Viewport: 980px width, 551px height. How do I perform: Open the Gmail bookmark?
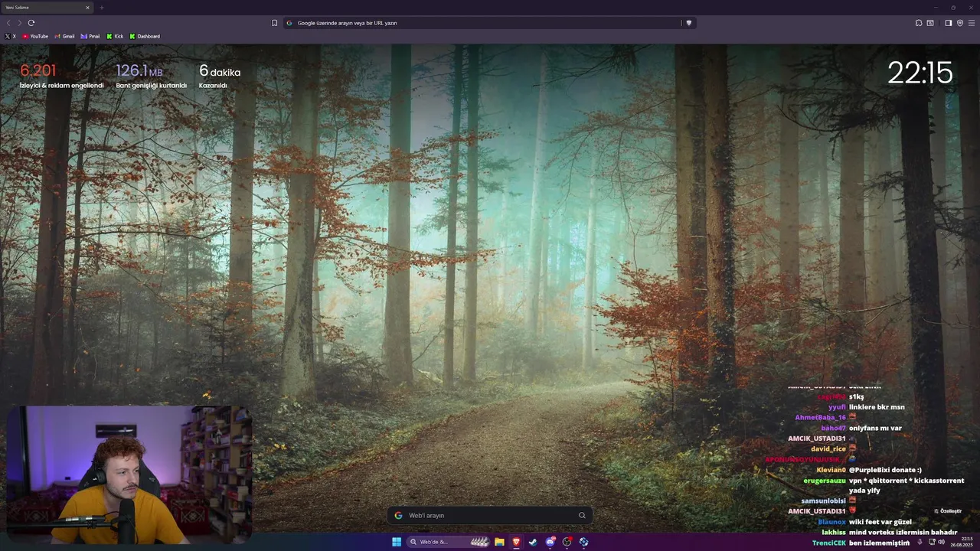[x=64, y=36]
